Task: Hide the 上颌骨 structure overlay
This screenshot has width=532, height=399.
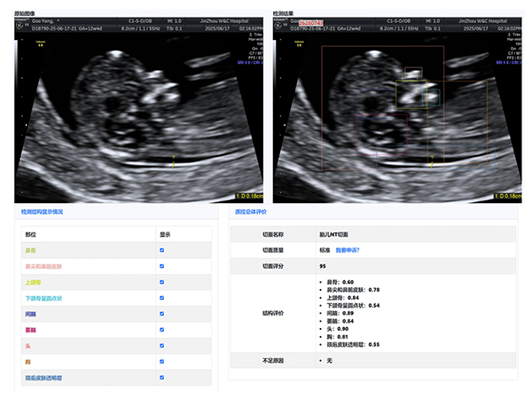Action: (x=161, y=281)
